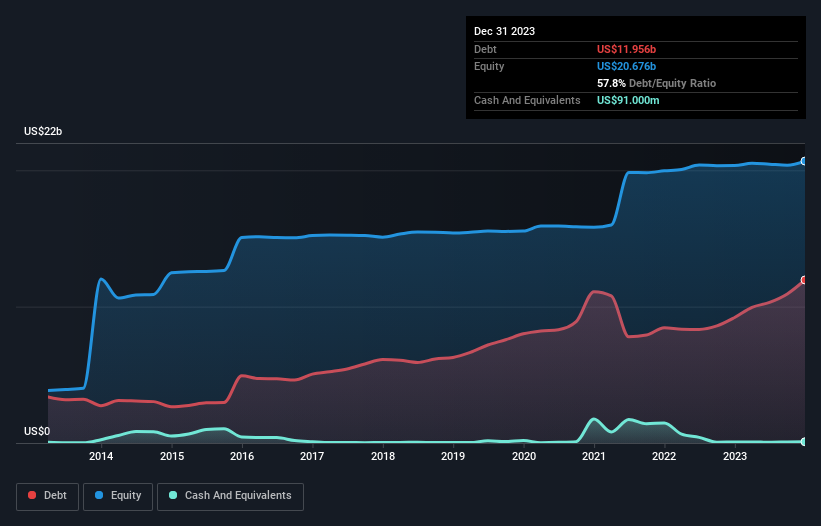Viewport: 821px width, 526px height.
Task: Select the blue Equity endpoint marker on chart
Action: [x=804, y=161]
